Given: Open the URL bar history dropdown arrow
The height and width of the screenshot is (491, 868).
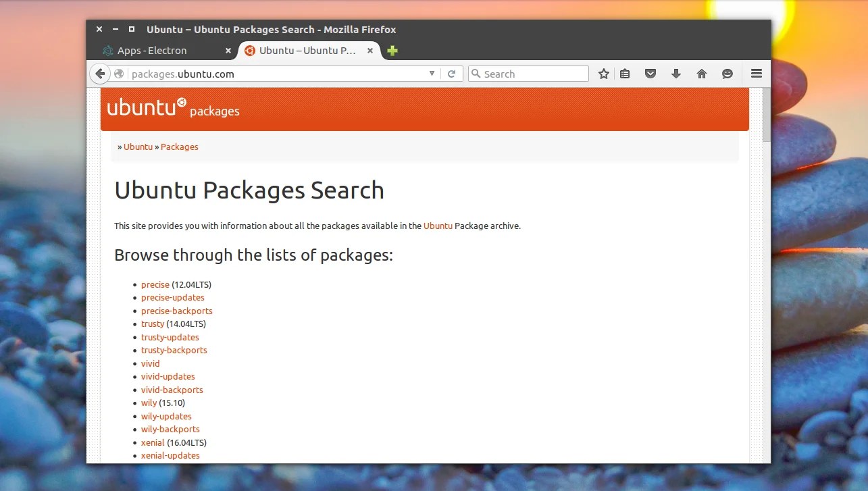Looking at the screenshot, I should (432, 74).
